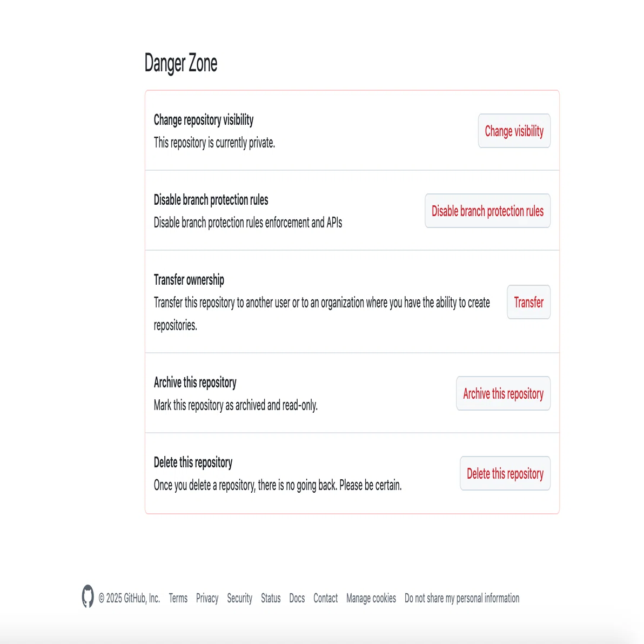Open the Docs footer link

297,599
